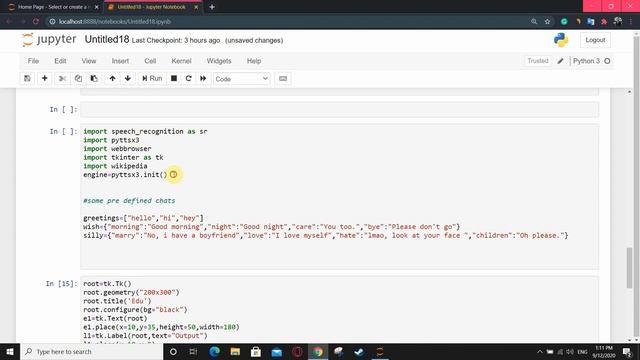Click the green Grammarly extension icon
Viewport: 640px width, 360px height.
tap(564, 22)
